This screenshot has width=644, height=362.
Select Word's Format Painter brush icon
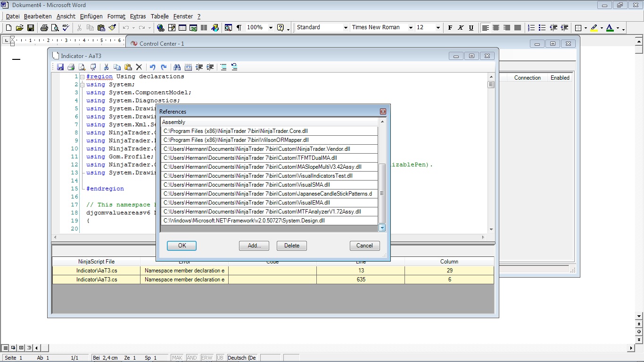tap(112, 28)
